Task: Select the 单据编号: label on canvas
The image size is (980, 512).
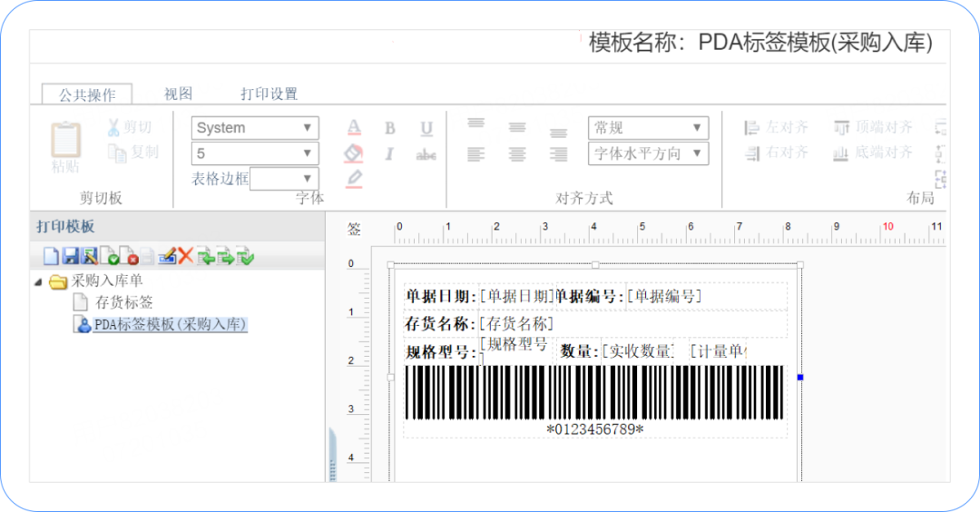Action: [590, 296]
